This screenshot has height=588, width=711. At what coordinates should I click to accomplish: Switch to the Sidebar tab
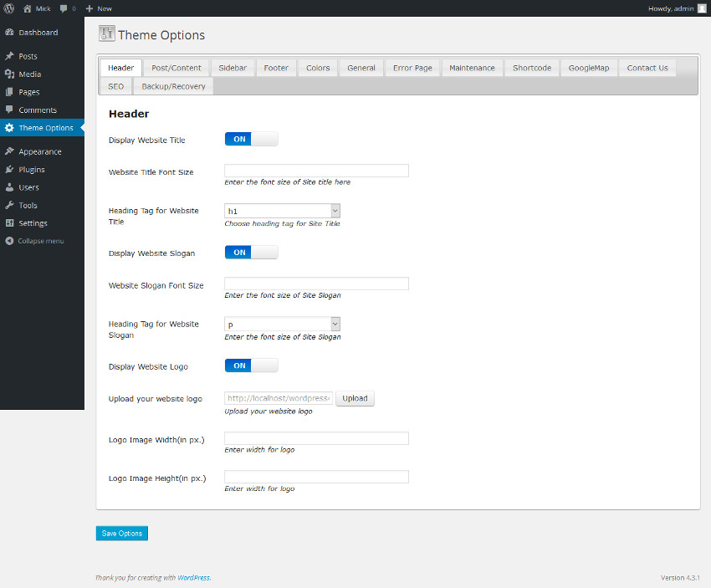tap(233, 68)
